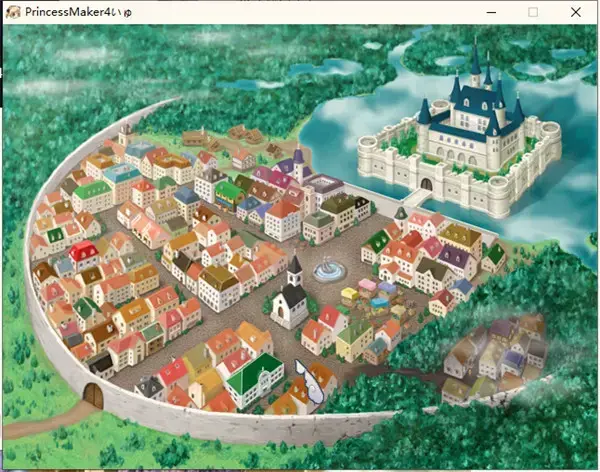This screenshot has width=600, height=472.
Task: Click the wooden farm huts near the forest
Action: (233, 139)
